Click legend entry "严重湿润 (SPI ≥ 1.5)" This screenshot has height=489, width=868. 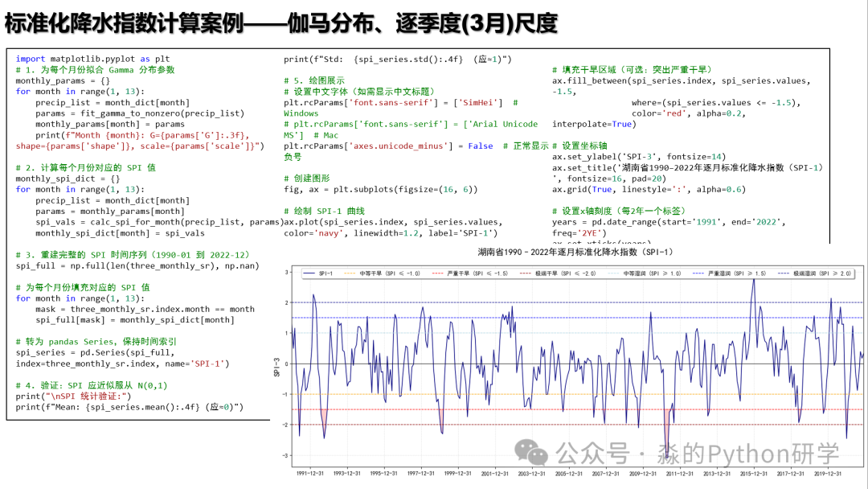tap(730, 273)
